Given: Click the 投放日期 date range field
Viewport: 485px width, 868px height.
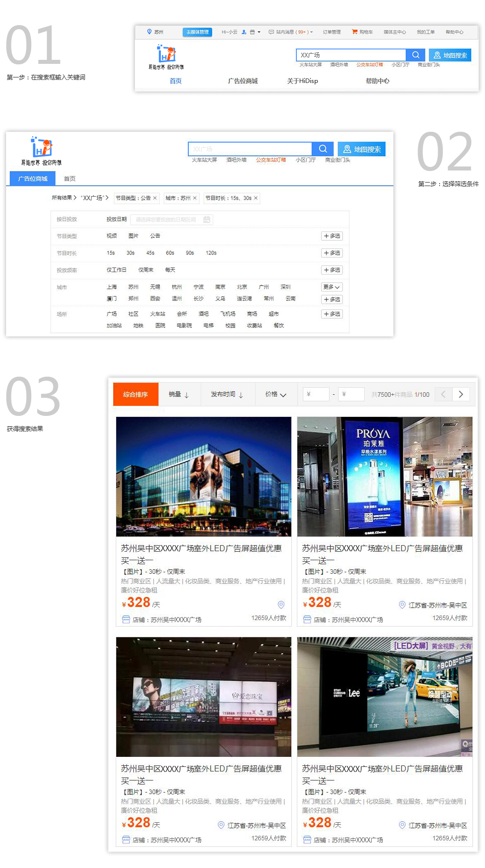Looking at the screenshot, I should tap(172, 219).
